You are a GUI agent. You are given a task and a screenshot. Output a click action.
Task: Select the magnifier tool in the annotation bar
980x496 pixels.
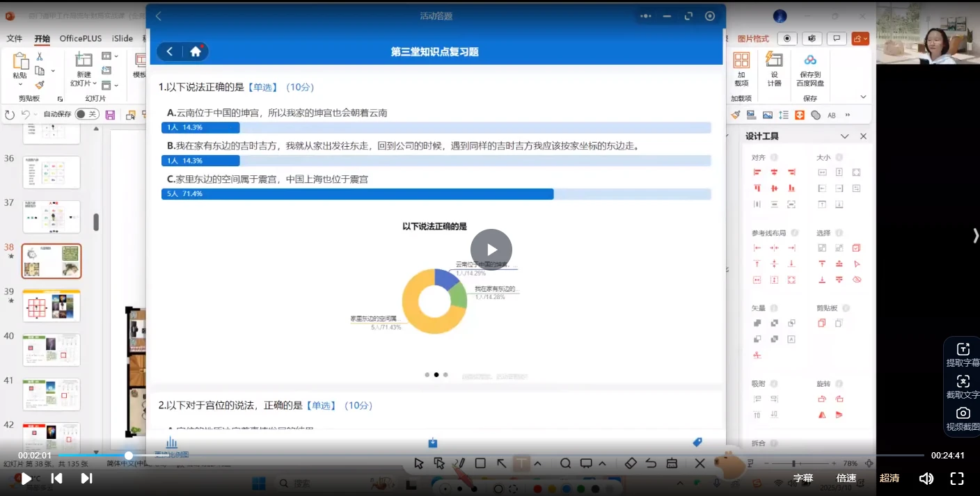[x=566, y=463]
